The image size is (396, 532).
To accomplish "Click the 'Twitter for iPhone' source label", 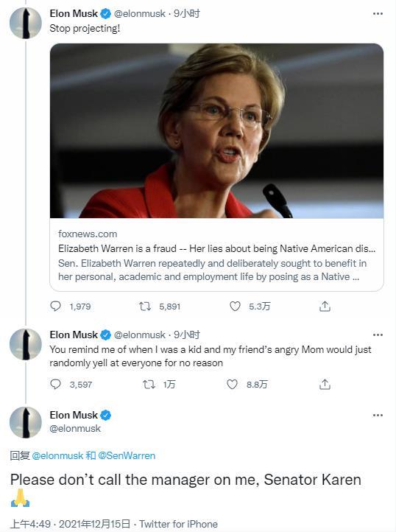I will [178, 524].
